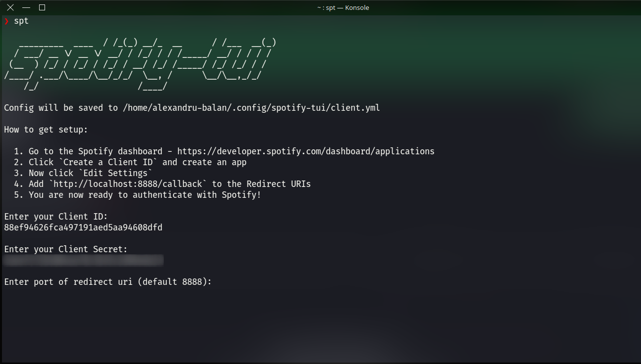Click the red prompt arrow symbol

6,21
